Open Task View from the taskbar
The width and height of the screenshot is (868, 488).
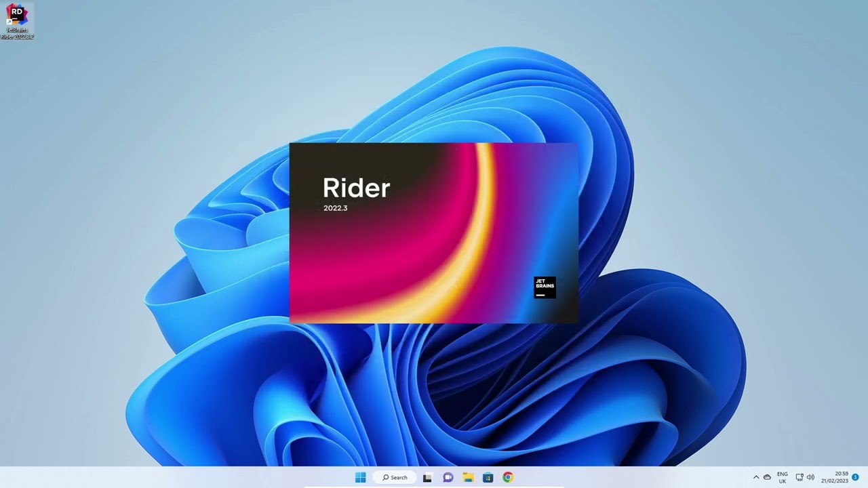(427, 477)
